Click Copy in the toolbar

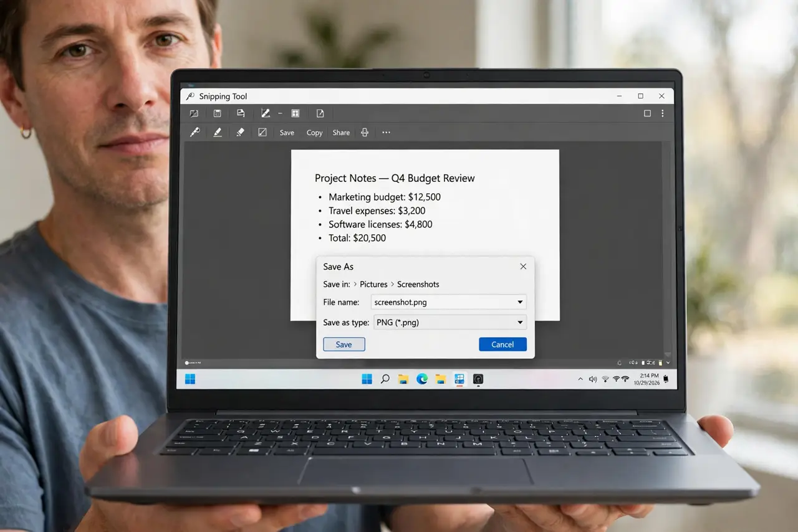point(314,133)
